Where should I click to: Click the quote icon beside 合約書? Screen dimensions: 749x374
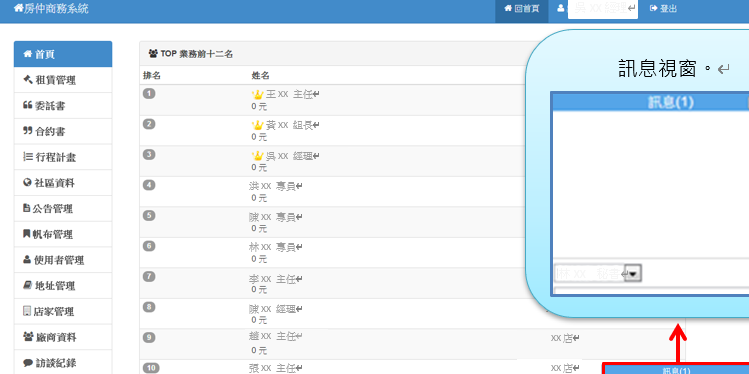point(27,131)
